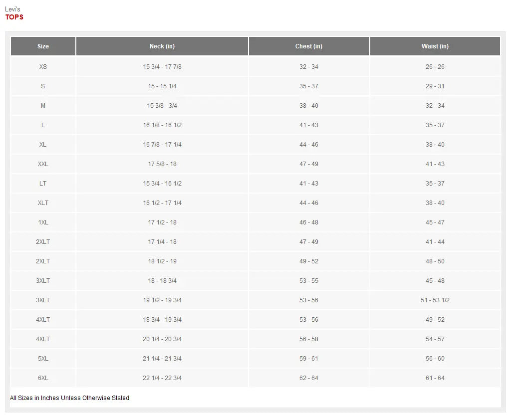The width and height of the screenshot is (511, 420).
Task: Click the neck value 17 5/8 - 18
Action: coord(162,164)
